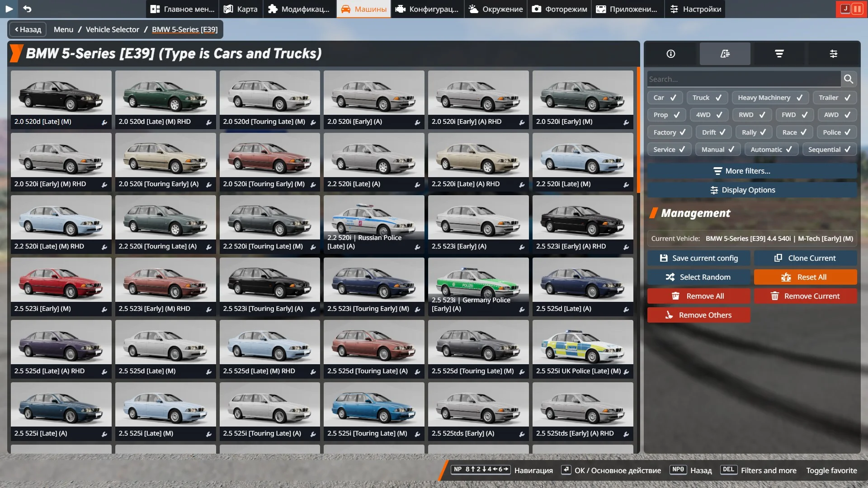
Task: Click Clone Current button
Action: (x=806, y=258)
